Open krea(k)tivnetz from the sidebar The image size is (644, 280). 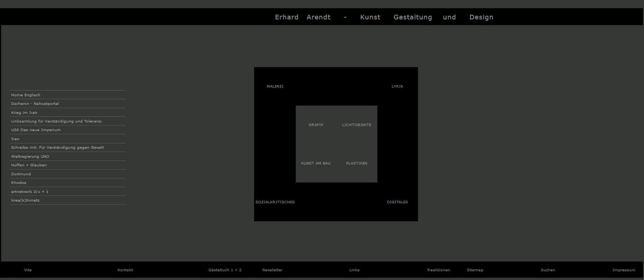tap(25, 200)
